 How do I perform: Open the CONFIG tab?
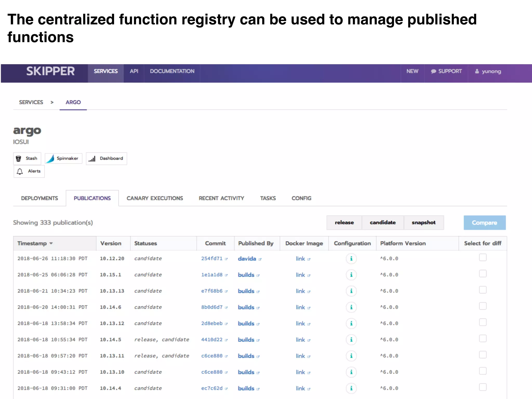(301, 198)
